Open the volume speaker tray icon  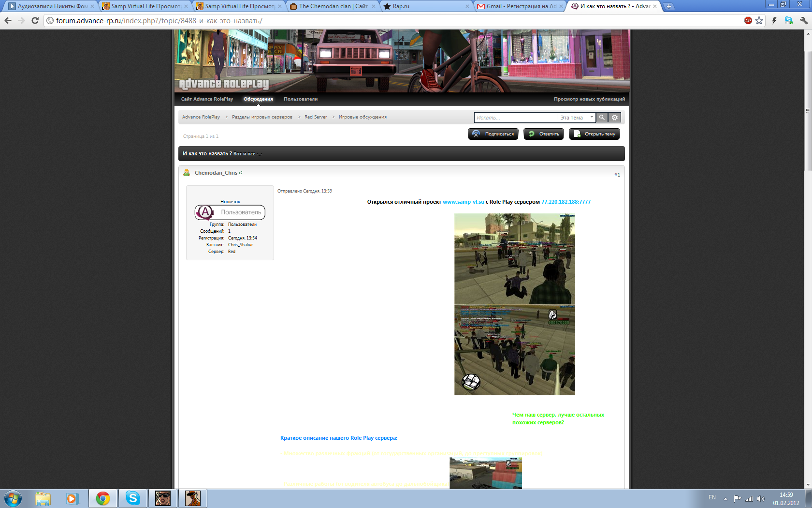[x=761, y=498]
